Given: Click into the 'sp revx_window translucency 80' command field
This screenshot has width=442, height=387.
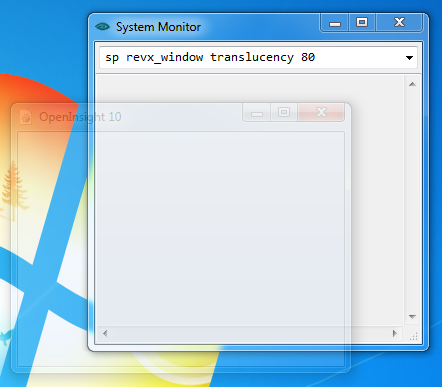Looking at the screenshot, I should [251, 57].
